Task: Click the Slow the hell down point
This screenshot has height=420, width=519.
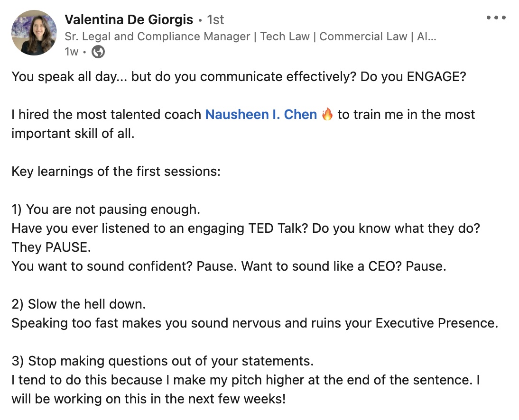Action: pyautogui.click(x=79, y=304)
